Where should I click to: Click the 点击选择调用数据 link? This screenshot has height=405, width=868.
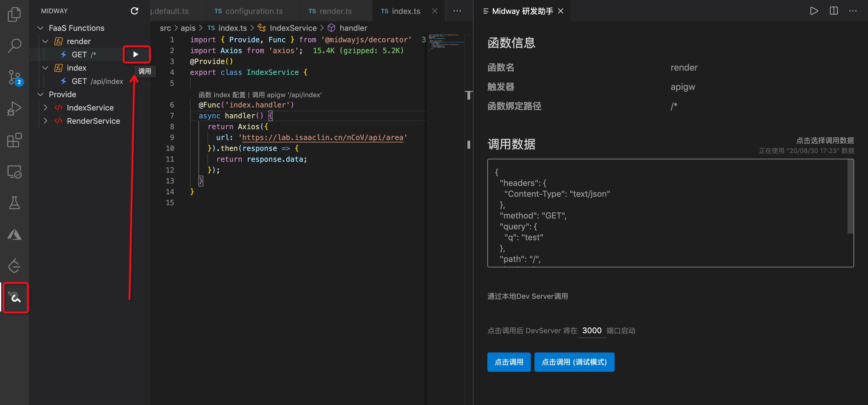pos(825,140)
